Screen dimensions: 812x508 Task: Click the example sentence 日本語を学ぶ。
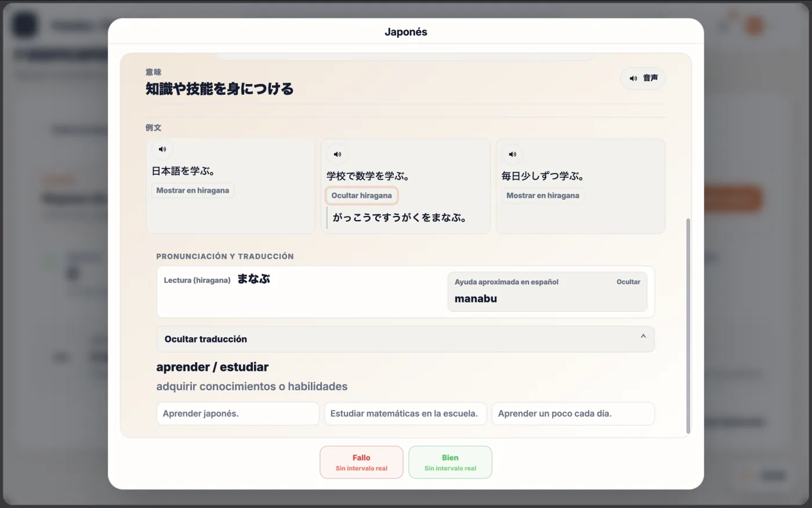(x=183, y=171)
